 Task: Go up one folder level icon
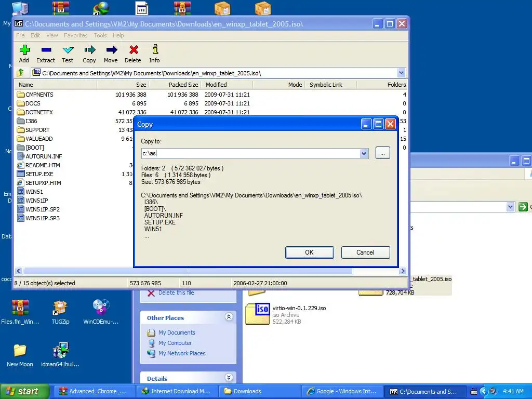(21, 73)
